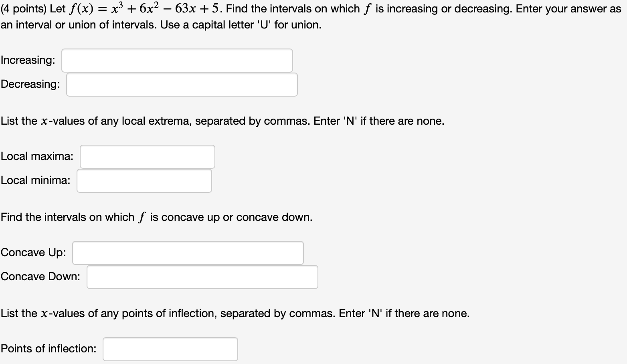Select the Local maxima input box
This screenshot has width=627, height=364.
[147, 156]
